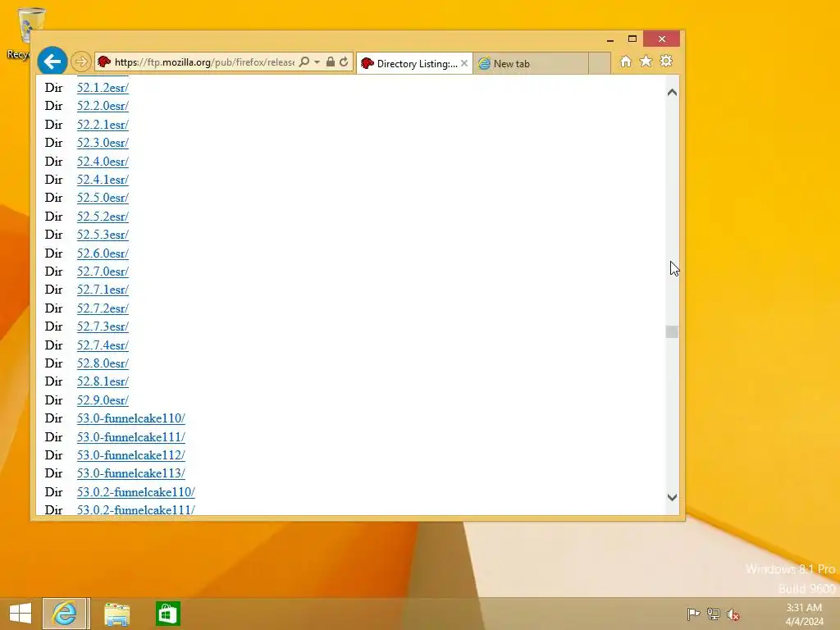Image resolution: width=840 pixels, height=630 pixels.
Task: Open the 52.2.0esr/ directory link
Action: (x=103, y=106)
